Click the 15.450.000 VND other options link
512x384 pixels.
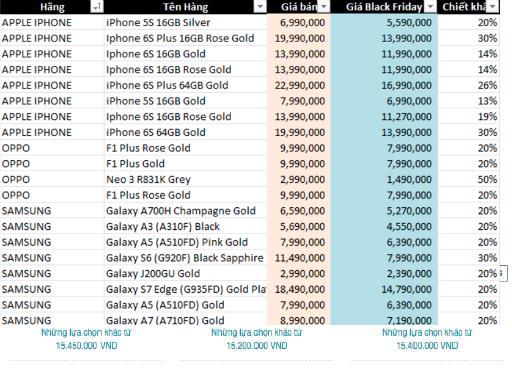86,339
